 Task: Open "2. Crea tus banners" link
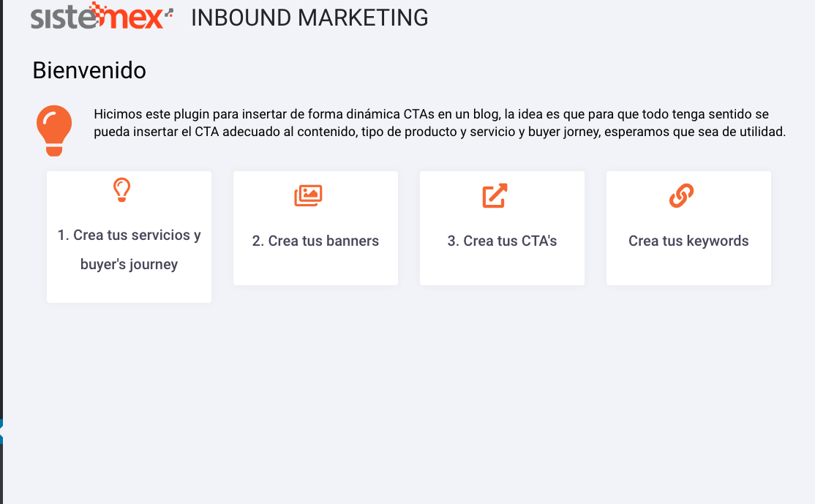(x=315, y=241)
